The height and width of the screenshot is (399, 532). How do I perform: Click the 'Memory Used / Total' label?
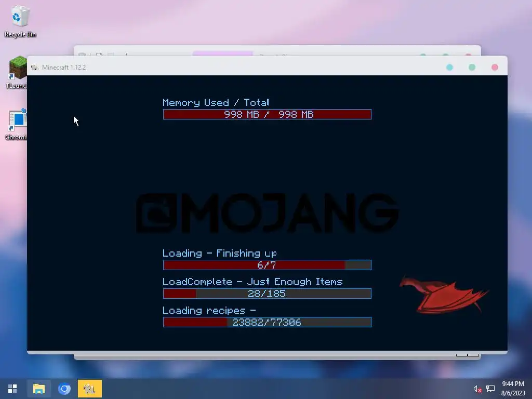pyautogui.click(x=216, y=102)
